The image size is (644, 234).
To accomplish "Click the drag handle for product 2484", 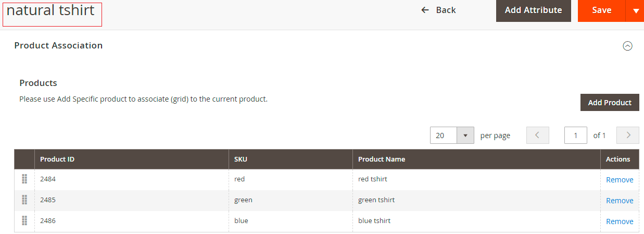I will (24, 179).
